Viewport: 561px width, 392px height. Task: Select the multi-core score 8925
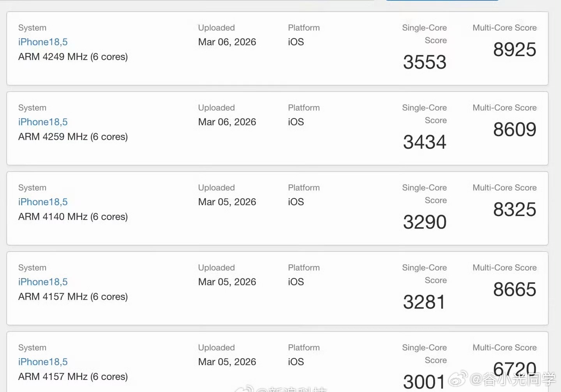[515, 50]
